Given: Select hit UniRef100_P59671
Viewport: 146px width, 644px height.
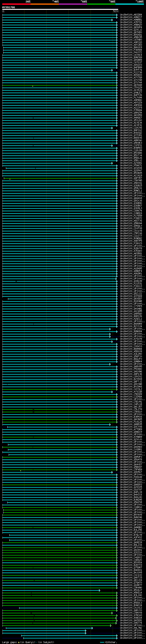Looking at the screenshot, I should pos(131,165).
